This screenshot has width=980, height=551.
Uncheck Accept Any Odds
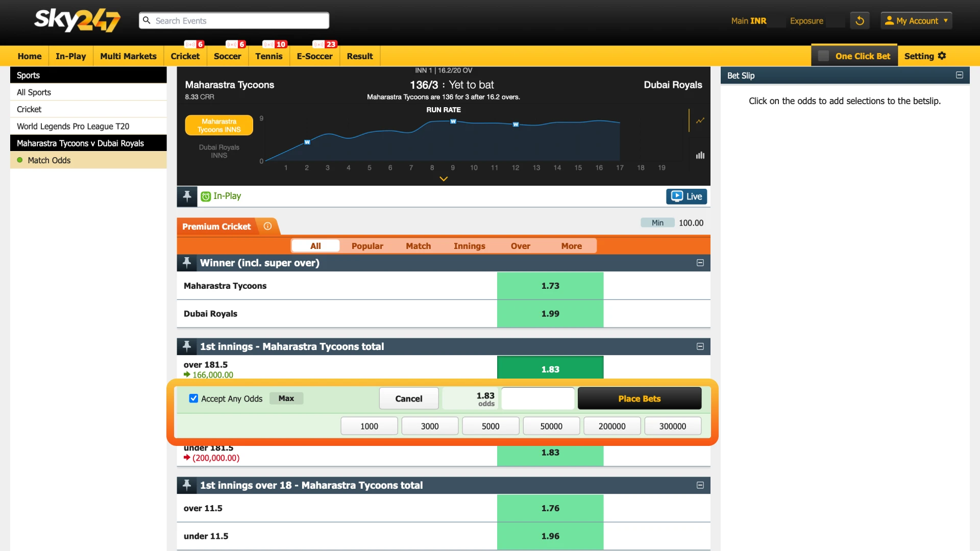point(193,398)
